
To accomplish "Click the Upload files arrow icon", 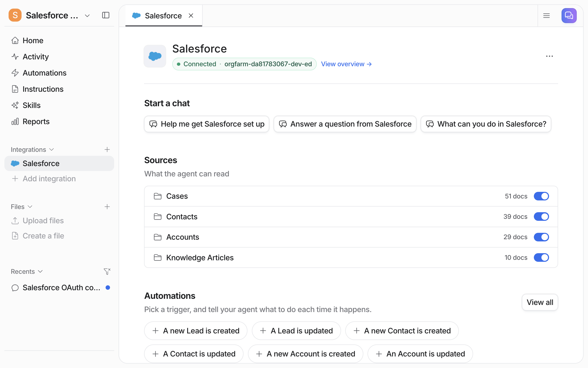I will coord(15,221).
